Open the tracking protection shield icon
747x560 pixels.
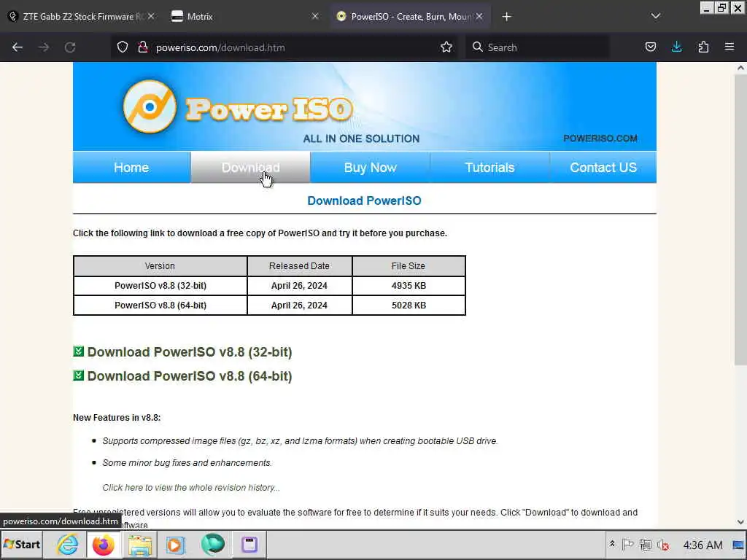(123, 47)
